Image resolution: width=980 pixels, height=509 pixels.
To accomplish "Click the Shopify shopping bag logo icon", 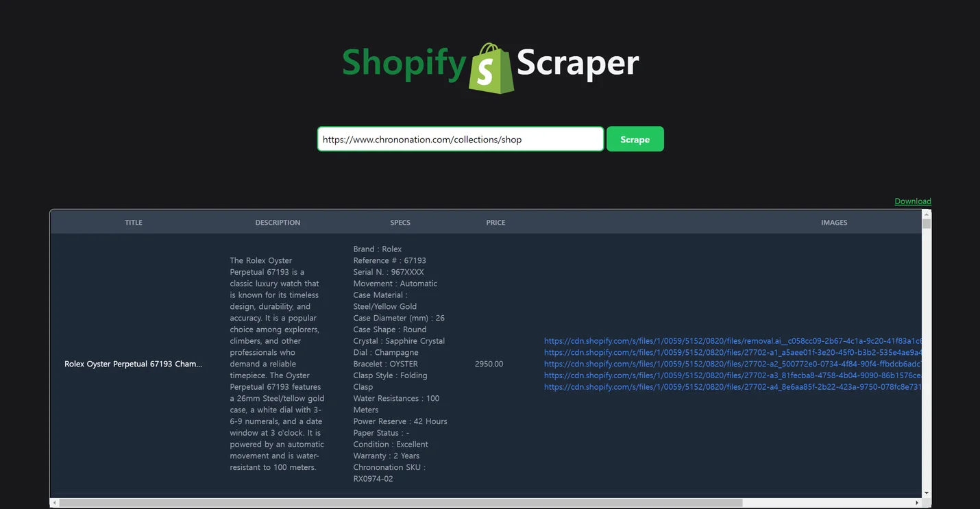I will 491,67.
